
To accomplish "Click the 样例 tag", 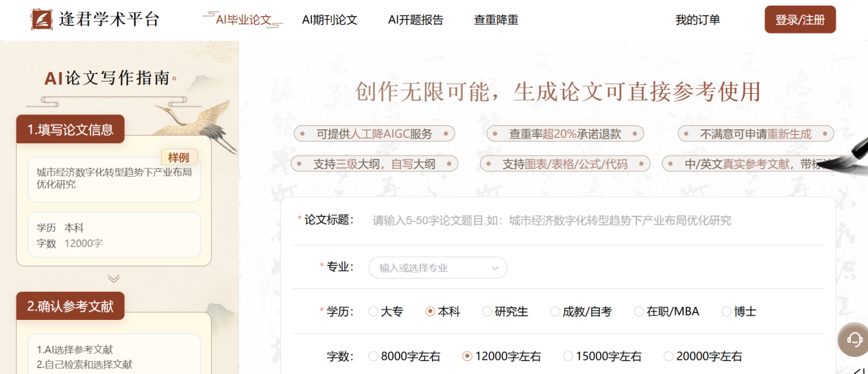I will click(x=179, y=158).
